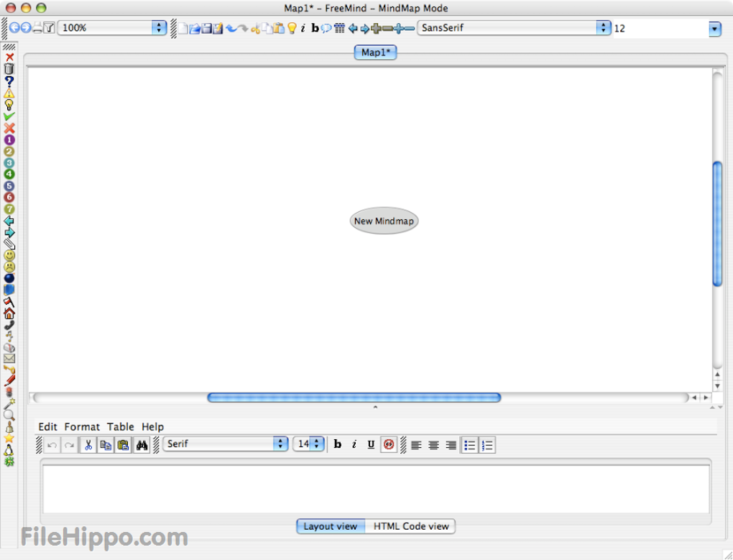Screen dimensions: 733x560
Task: Click the blue minus icon in top toolbar
Action: pyautogui.click(x=410, y=28)
